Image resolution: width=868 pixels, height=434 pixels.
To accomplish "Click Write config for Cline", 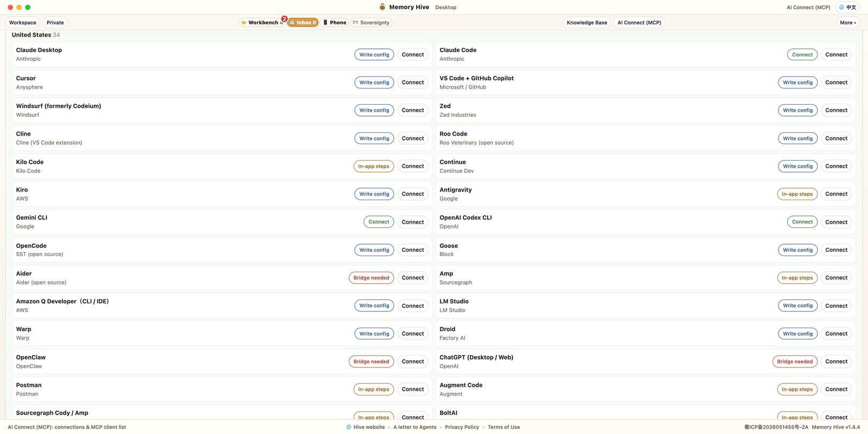I will [x=374, y=138].
